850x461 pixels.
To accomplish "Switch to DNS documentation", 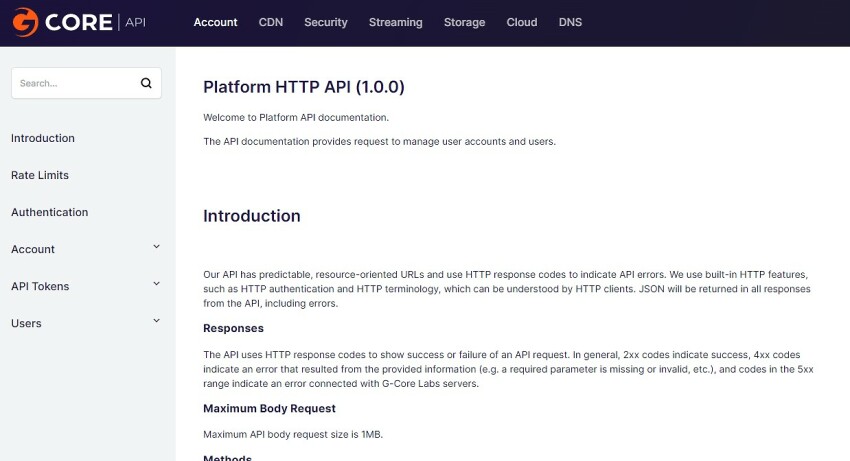I will click(x=570, y=22).
